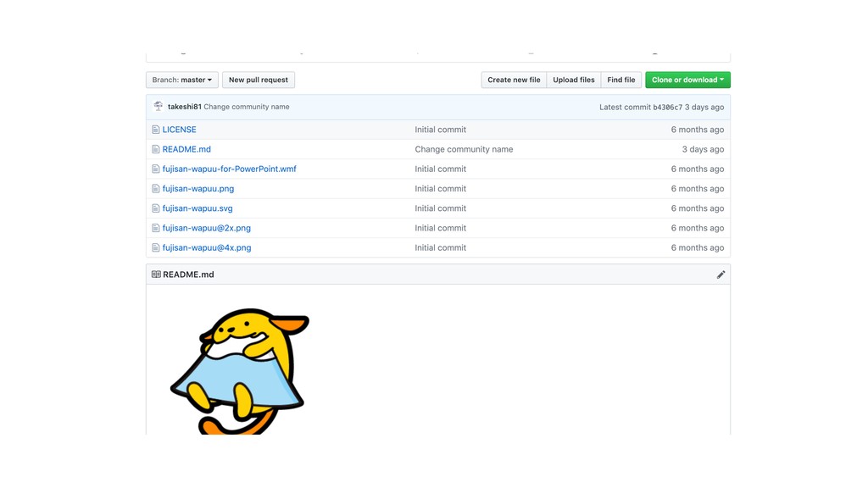Image resolution: width=868 pixels, height=488 pixels.
Task: Click '6 months ago' on the LICENSE row
Action: (x=698, y=130)
